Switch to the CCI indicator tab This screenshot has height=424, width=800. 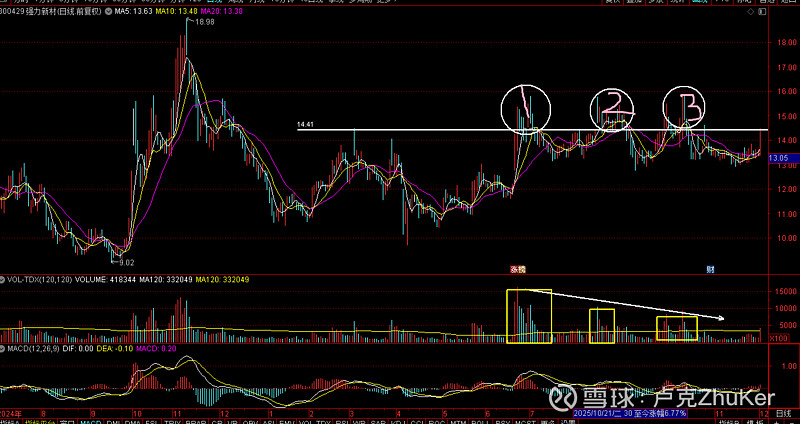416,421
